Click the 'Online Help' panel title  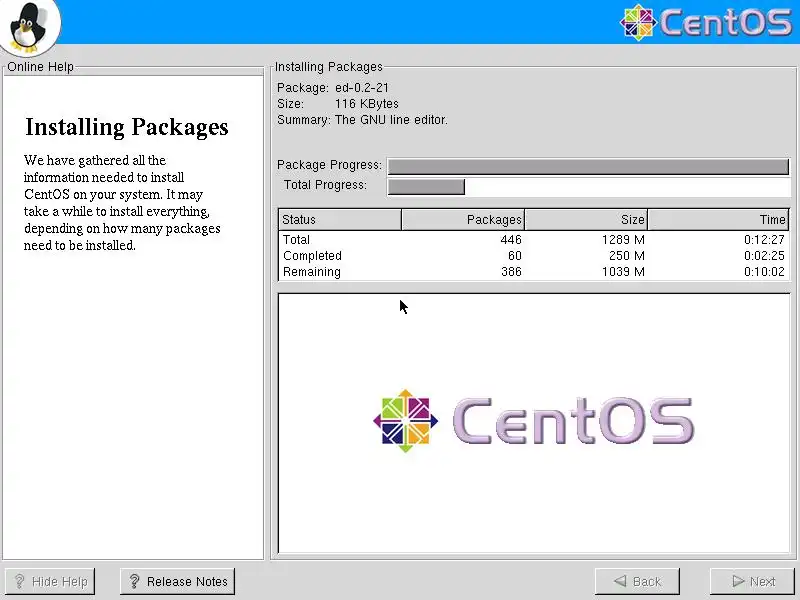pos(40,67)
